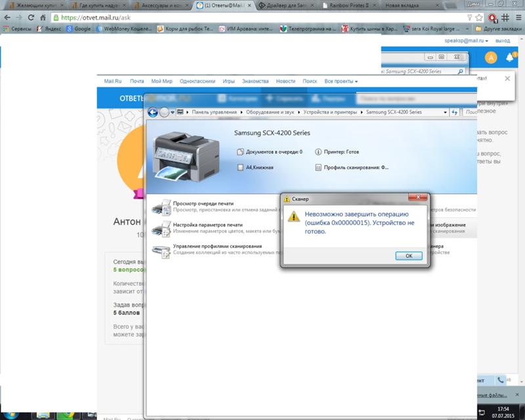Screen dimensions: 525x420
Task: Click the Samsung SCX-4200 printer image
Action: (186, 156)
